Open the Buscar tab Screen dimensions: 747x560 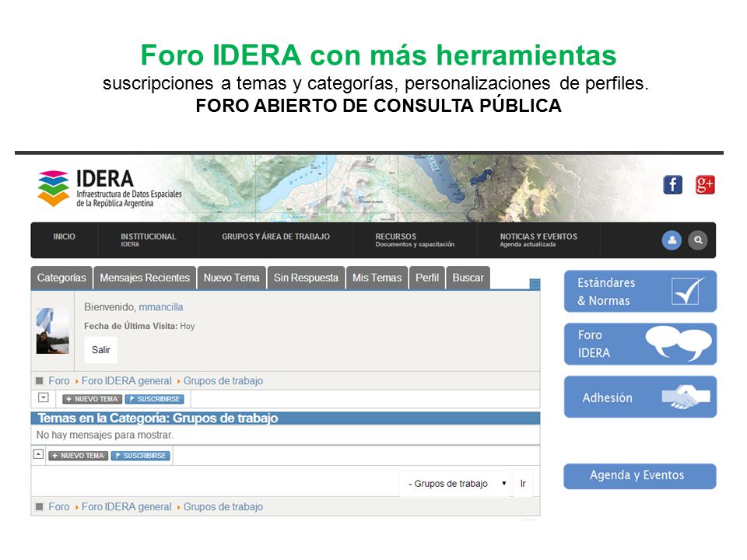[468, 278]
